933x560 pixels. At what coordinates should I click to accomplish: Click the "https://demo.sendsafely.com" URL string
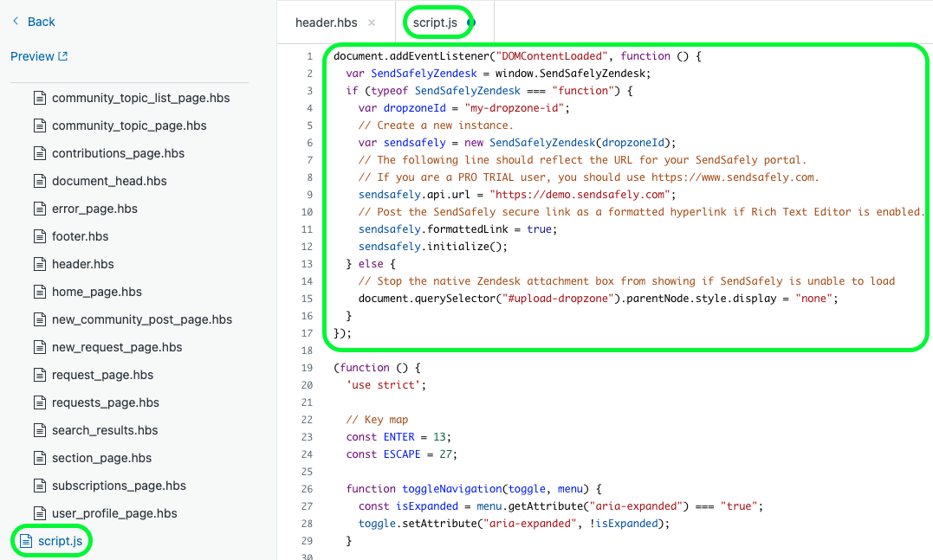pyautogui.click(x=580, y=195)
